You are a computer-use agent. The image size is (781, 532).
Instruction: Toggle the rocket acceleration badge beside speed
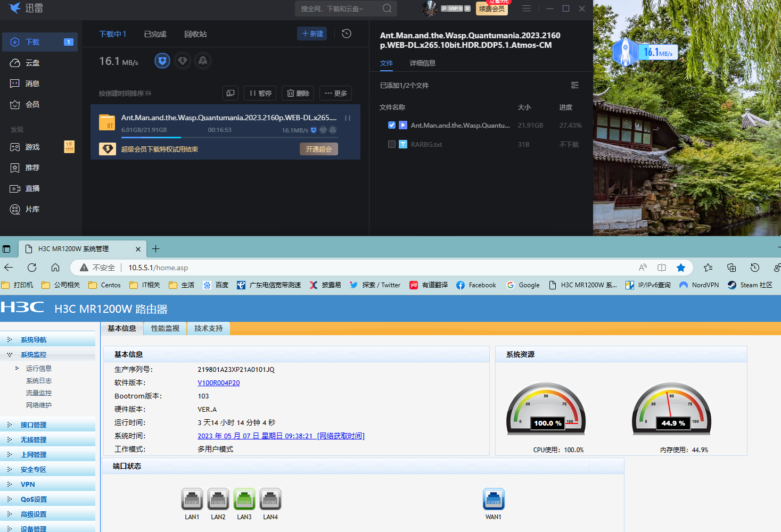203,61
